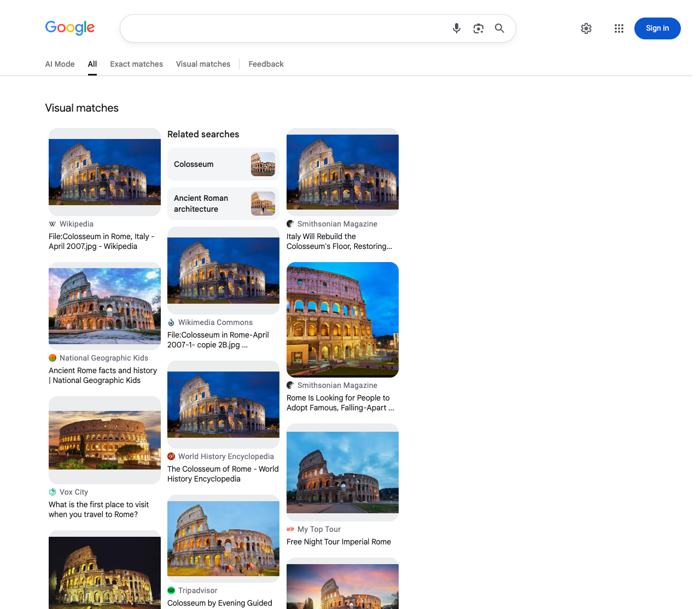Click Smithsonian icon above Rome Is Looking
The width and height of the screenshot is (700, 609).
(x=290, y=385)
